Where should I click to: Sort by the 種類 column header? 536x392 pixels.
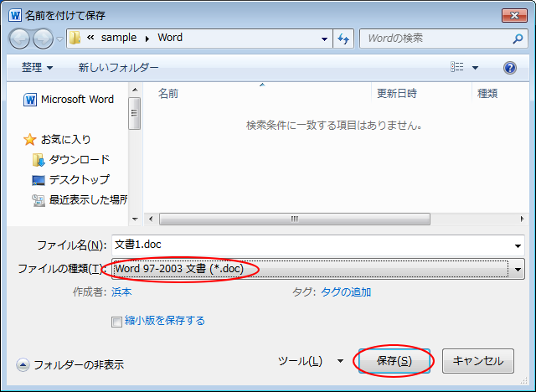[487, 94]
